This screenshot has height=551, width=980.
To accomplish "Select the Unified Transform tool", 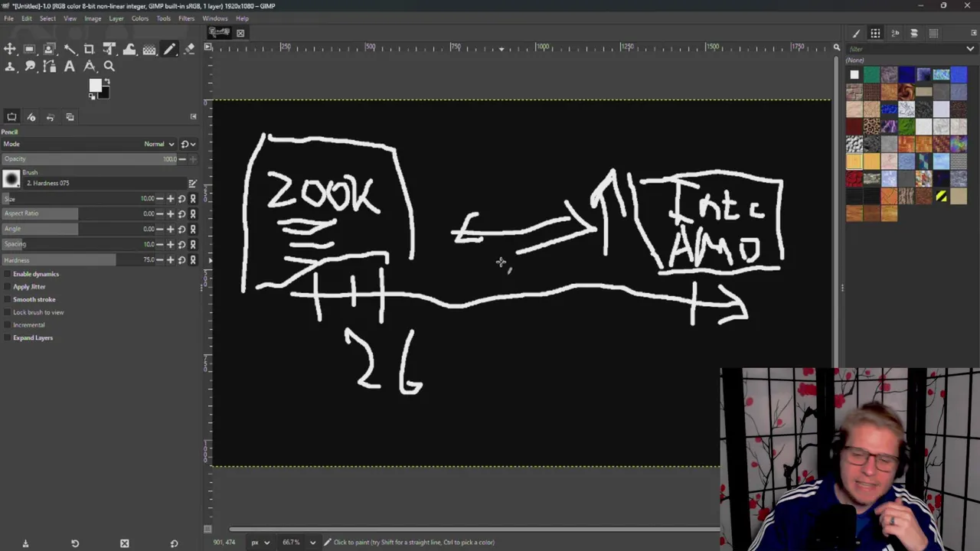I will pos(109,49).
